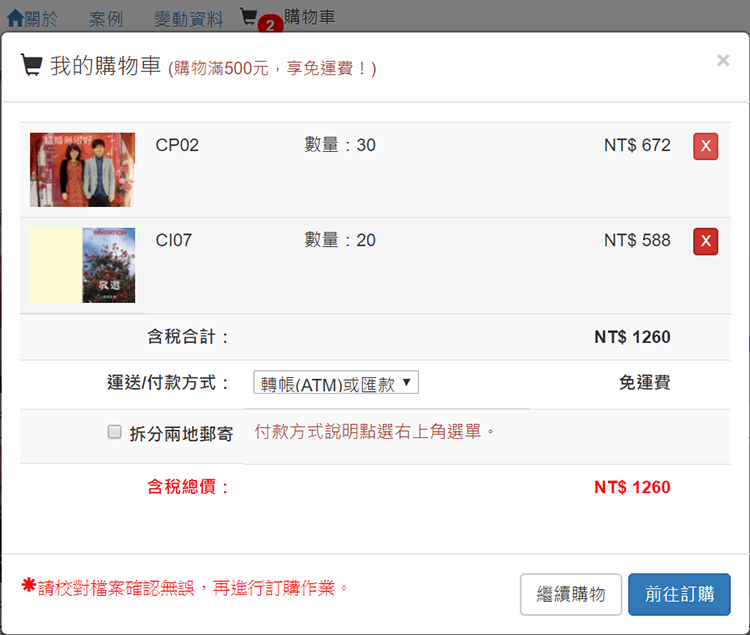
Task: Open the 轉帳(ATM)或匯款 payment dropdown
Action: (x=336, y=383)
